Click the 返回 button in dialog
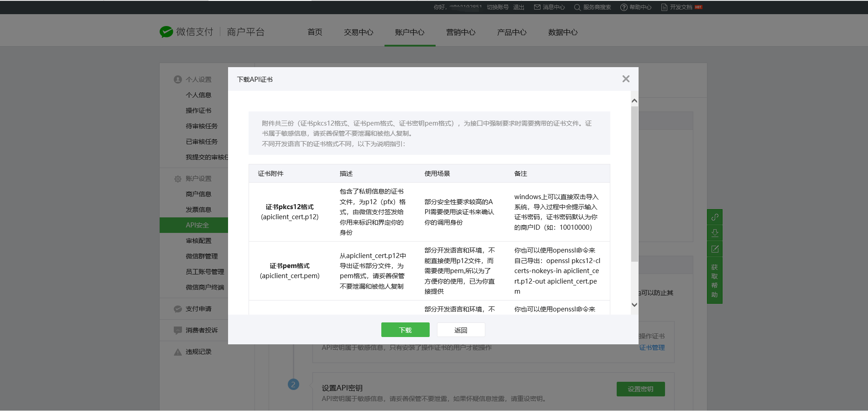 coord(461,330)
